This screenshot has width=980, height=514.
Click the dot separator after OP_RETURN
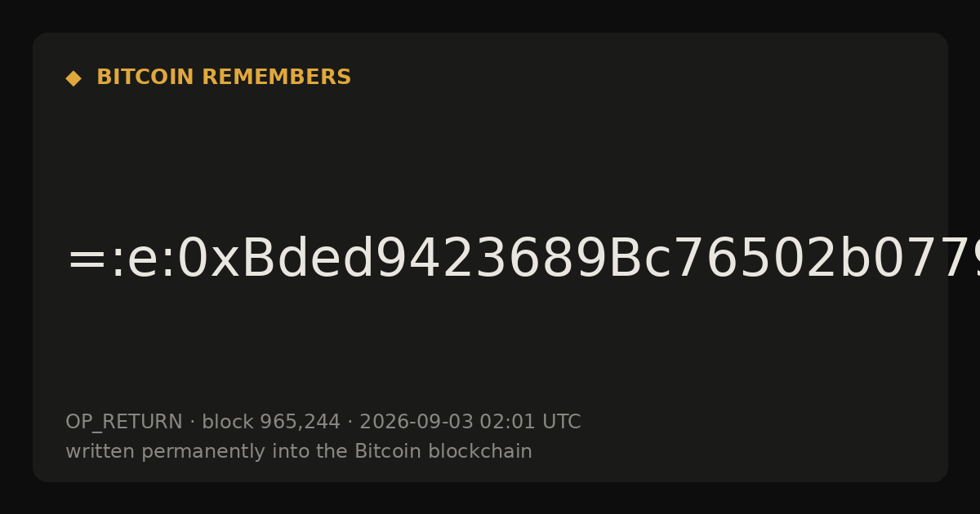pos(192,423)
